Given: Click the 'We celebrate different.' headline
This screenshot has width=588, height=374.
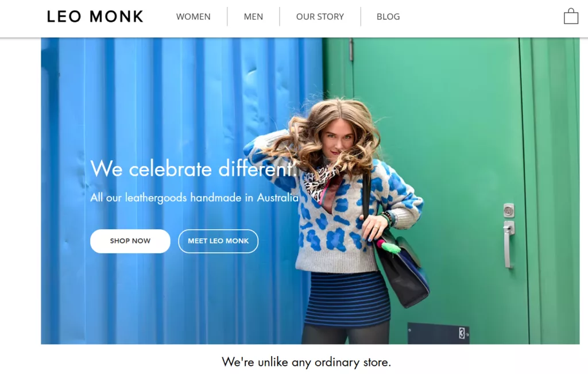Looking at the screenshot, I should point(194,168).
